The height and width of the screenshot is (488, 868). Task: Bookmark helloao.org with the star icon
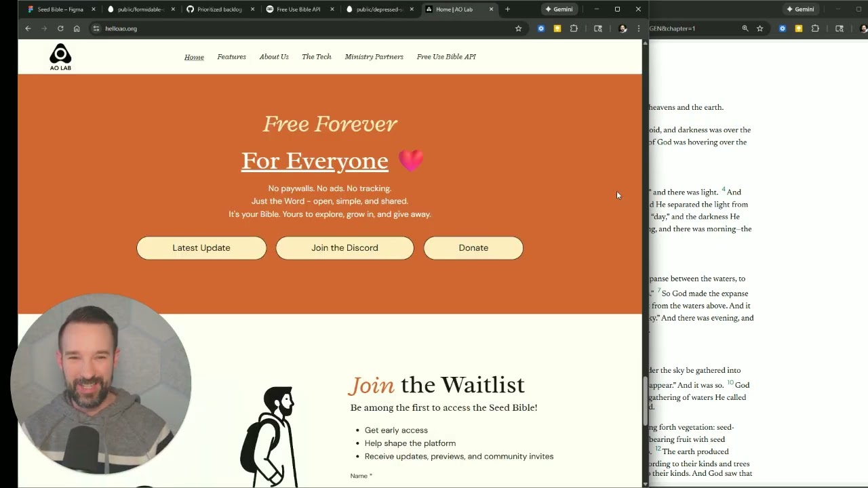[518, 28]
